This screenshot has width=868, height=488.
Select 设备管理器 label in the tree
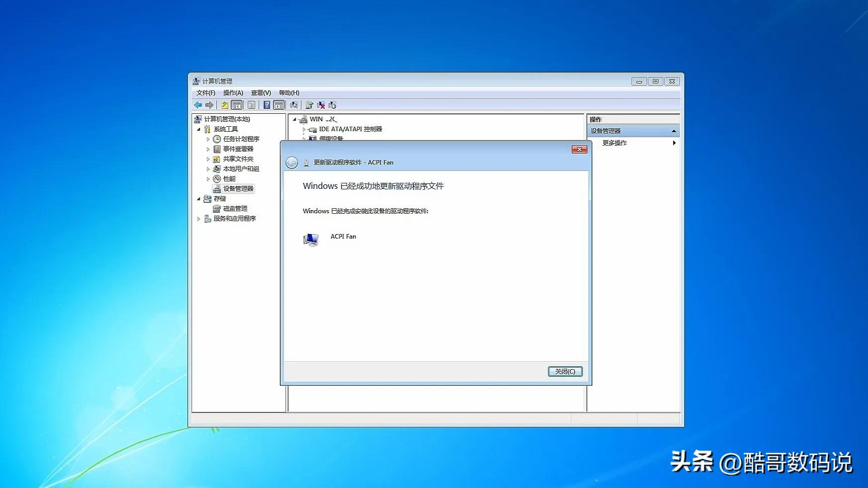pos(238,189)
